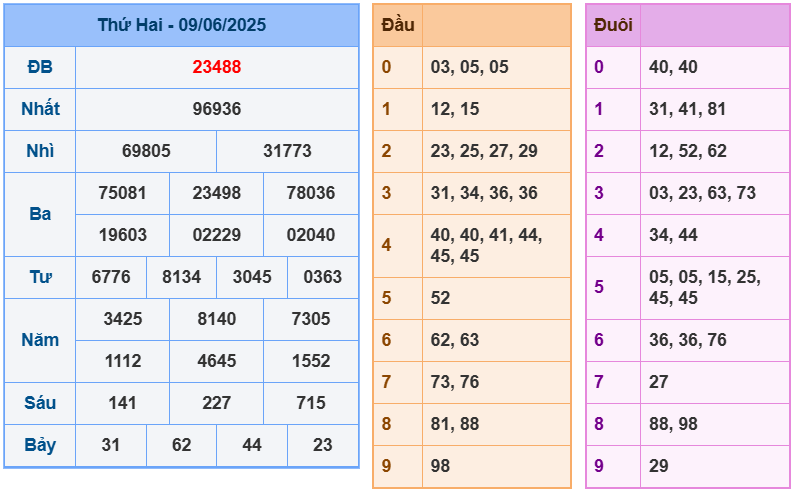Click the Đầu row 5 value 52

pyautogui.click(x=441, y=298)
